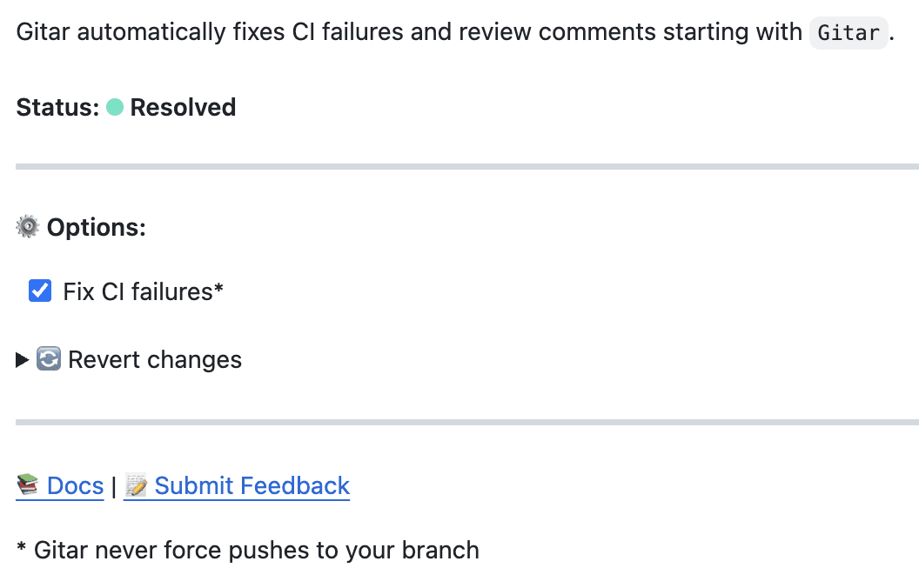Click the horizontal divider below Revert changes
This screenshot has width=919, height=588.
click(466, 423)
